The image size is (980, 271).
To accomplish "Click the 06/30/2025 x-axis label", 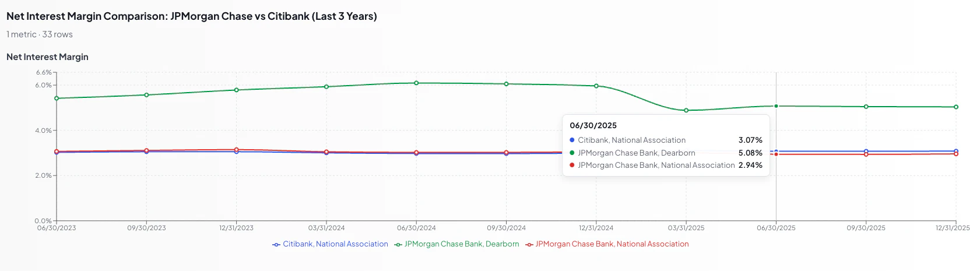I will 776,228.
